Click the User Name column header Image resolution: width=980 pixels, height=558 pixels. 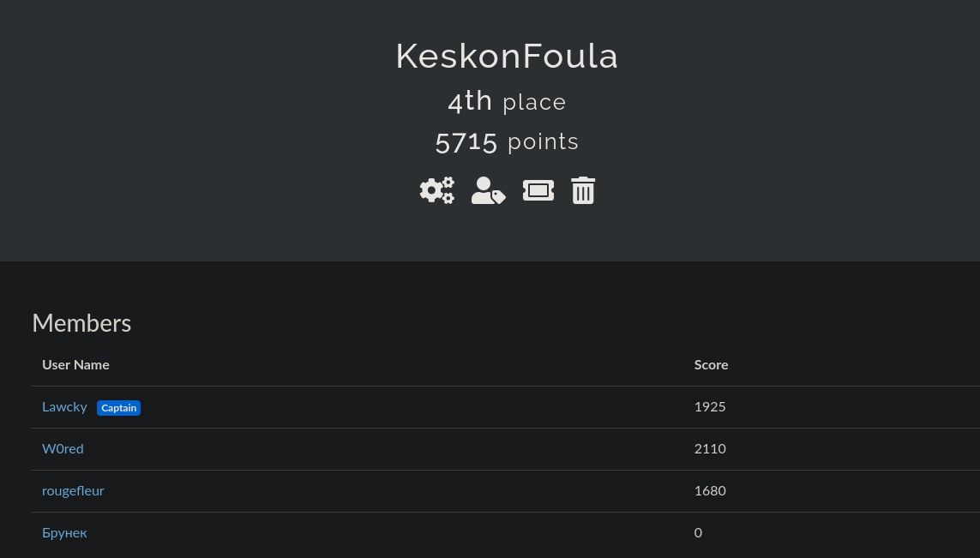tap(75, 365)
